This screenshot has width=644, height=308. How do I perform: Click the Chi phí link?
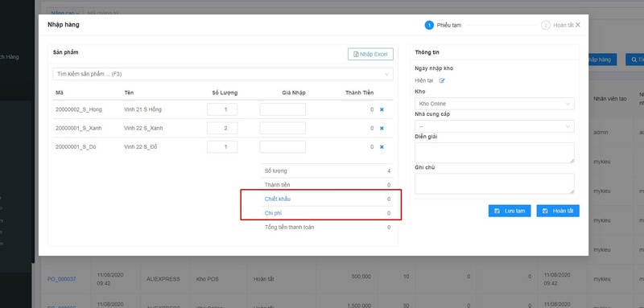[x=273, y=213]
